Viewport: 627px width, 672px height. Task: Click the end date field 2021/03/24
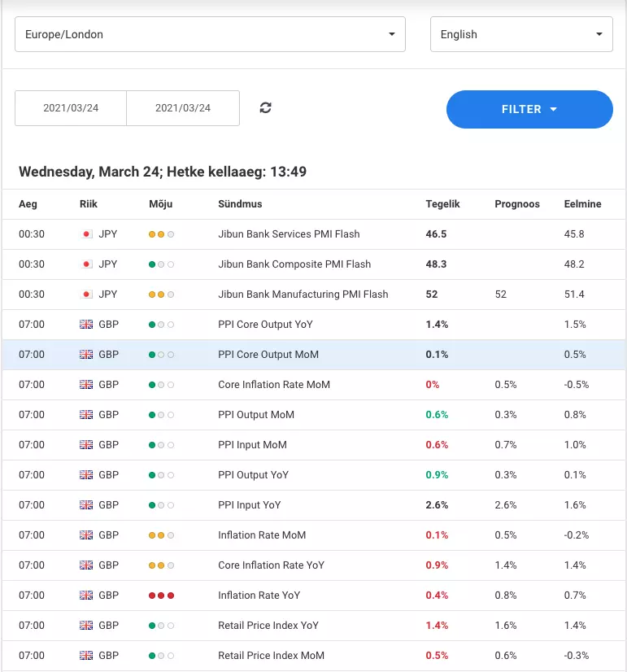point(183,108)
